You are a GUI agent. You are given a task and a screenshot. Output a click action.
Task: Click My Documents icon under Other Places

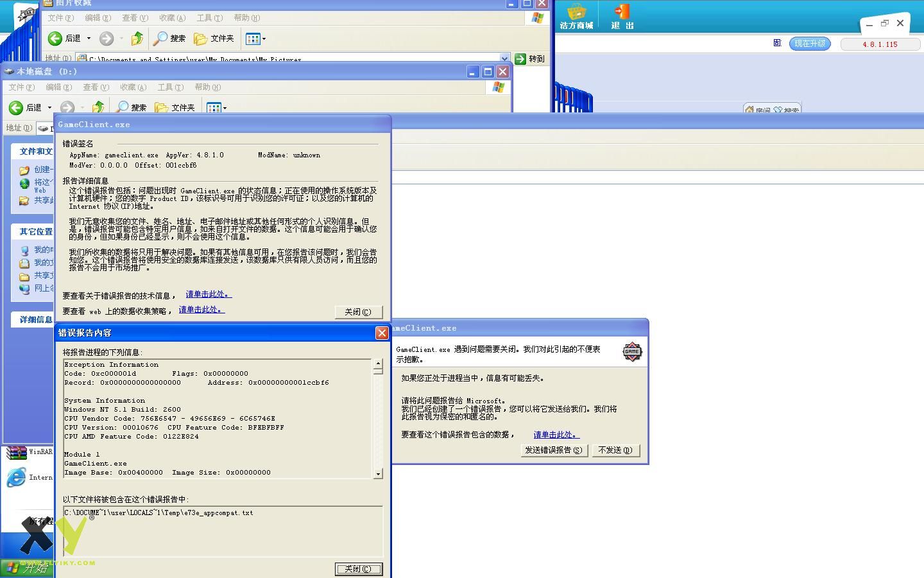click(x=24, y=263)
